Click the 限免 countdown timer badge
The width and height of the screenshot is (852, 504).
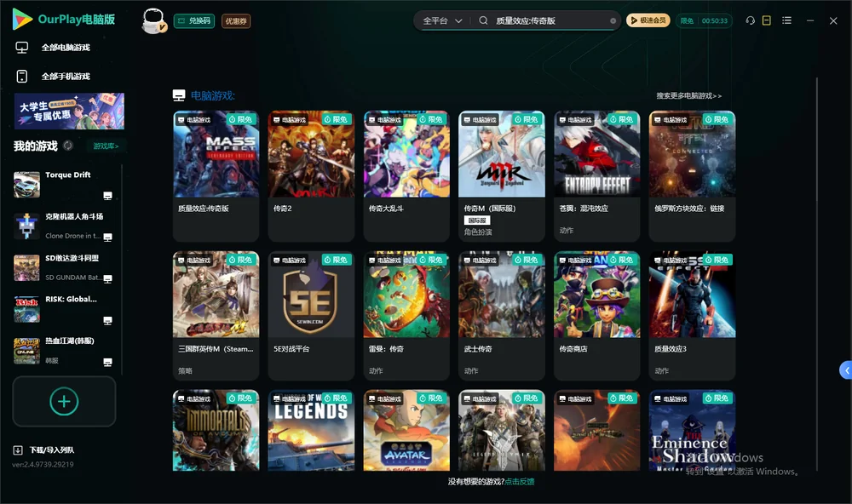coord(704,20)
